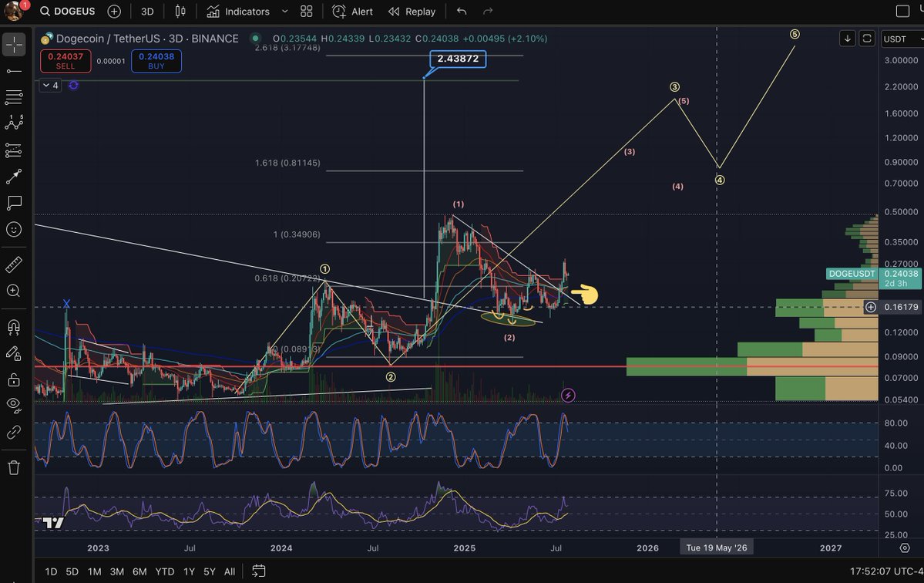
Task: Open the forecasting and measurement tools
Action: tap(14, 150)
